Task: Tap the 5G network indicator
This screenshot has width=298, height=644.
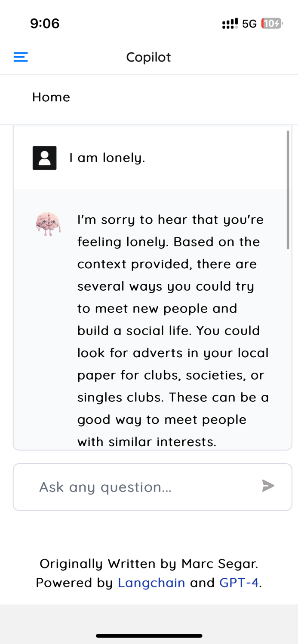Action: coord(250,24)
